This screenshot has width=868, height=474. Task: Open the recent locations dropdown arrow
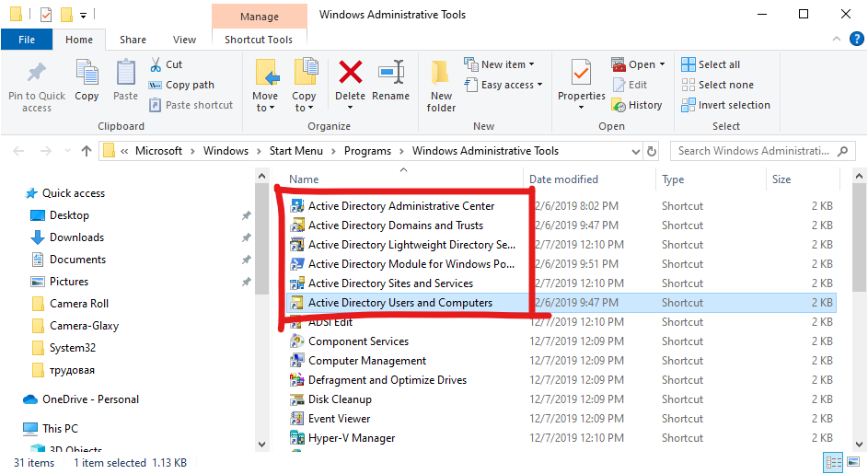tap(67, 151)
